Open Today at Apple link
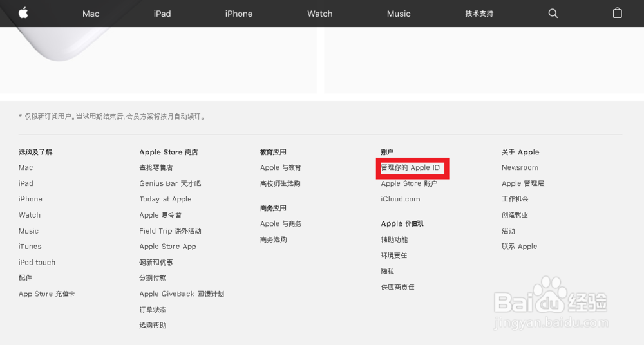This screenshot has height=345, width=644. coord(165,199)
